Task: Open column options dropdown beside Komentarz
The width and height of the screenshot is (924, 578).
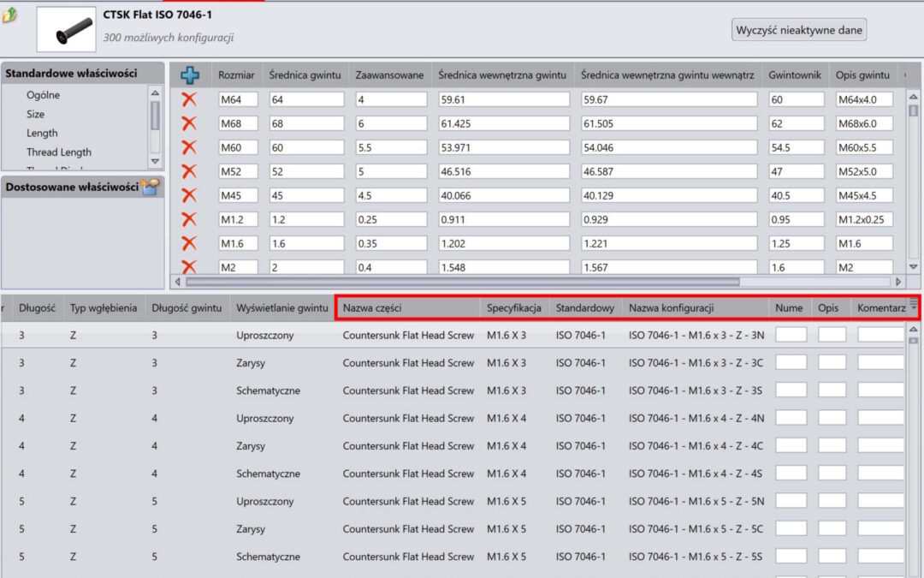Action: [914, 307]
